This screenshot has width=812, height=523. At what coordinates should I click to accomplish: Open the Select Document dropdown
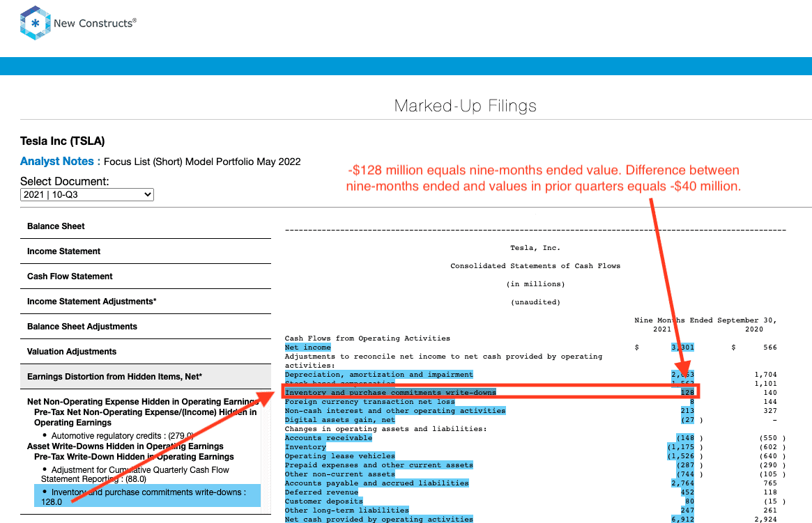pyautogui.click(x=87, y=194)
